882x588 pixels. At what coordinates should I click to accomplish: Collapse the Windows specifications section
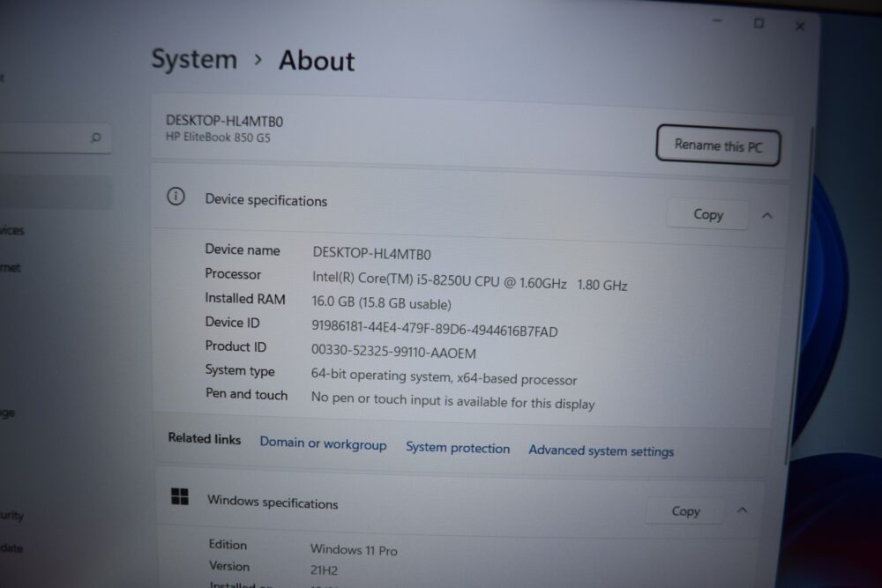tap(742, 510)
